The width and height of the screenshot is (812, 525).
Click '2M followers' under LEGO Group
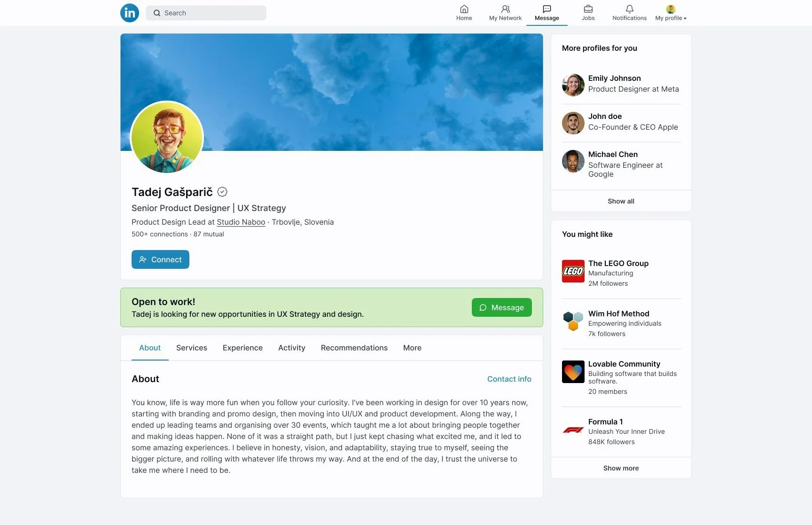click(608, 283)
